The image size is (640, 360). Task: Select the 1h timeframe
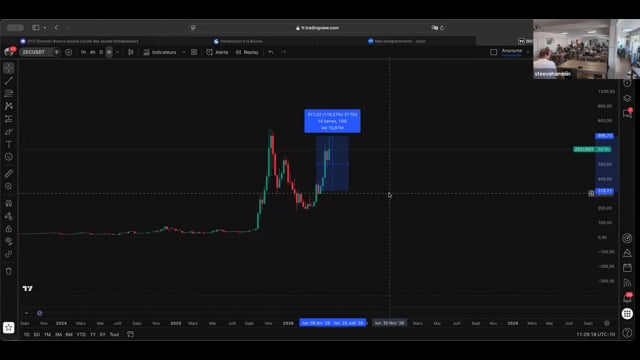tap(83, 52)
